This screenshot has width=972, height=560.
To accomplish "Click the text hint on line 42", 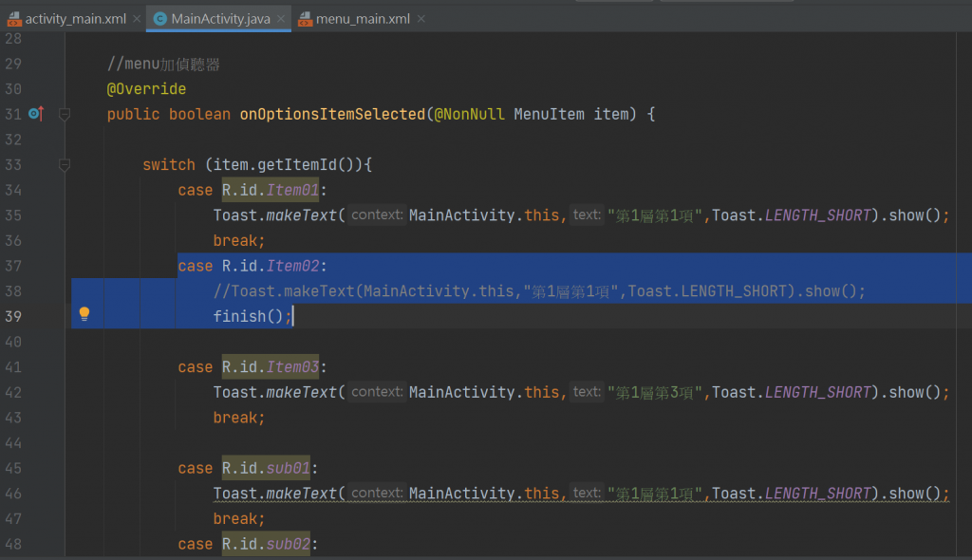I will [587, 392].
